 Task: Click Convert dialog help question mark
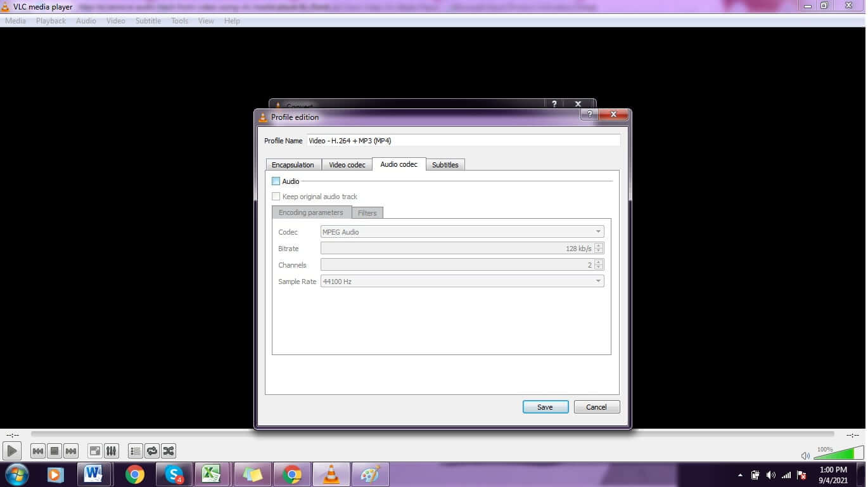pyautogui.click(x=554, y=104)
